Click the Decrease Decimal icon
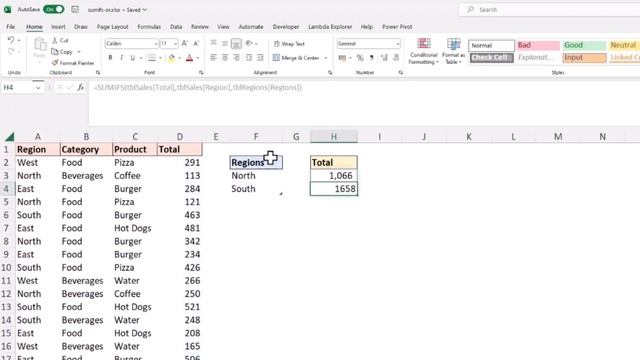This screenshot has height=360, width=640. 396,58
